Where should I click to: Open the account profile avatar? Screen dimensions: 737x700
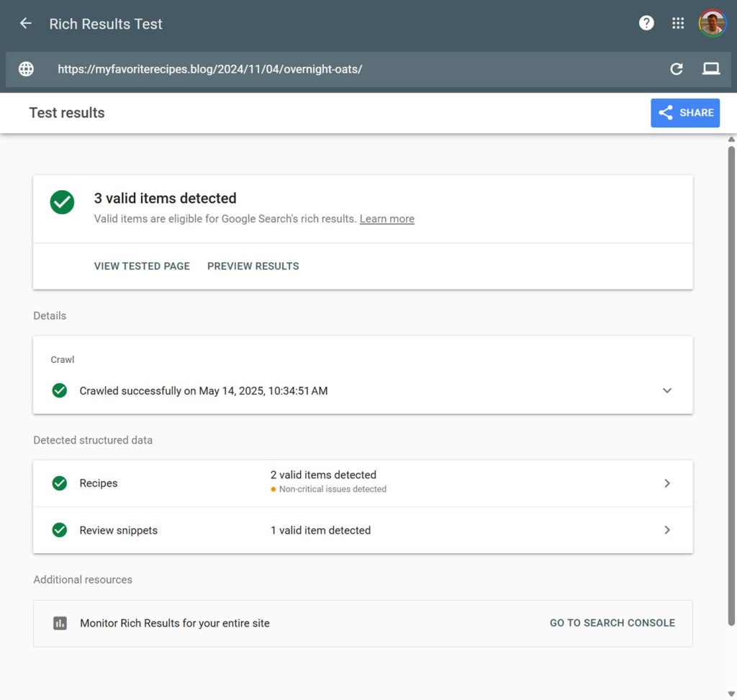click(x=712, y=23)
